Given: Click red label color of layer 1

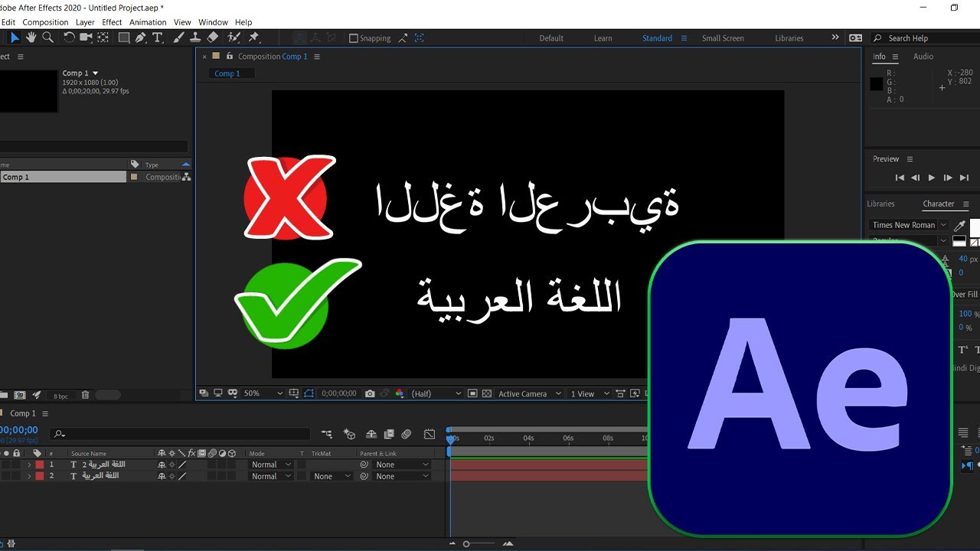Looking at the screenshot, I should pos(40,465).
